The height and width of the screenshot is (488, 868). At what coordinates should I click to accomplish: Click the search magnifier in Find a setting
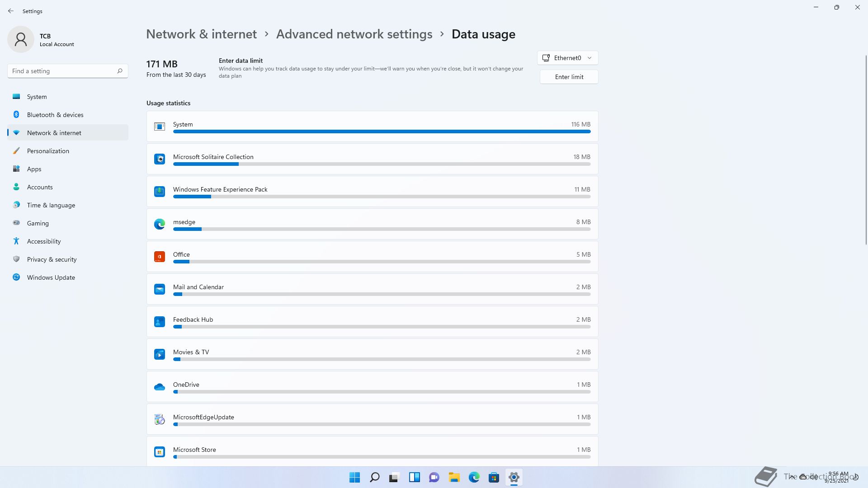point(120,71)
